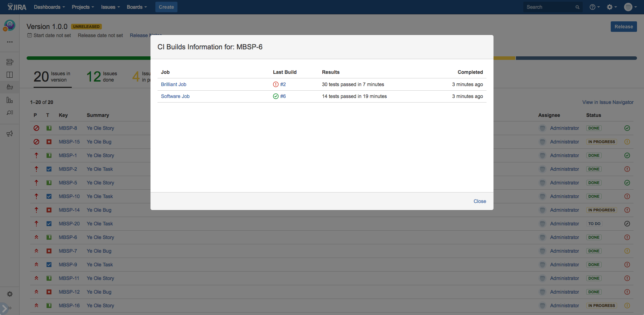Open MBSP-20 Ye Ole Task summary
This screenshot has width=644, height=315.
[100, 224]
